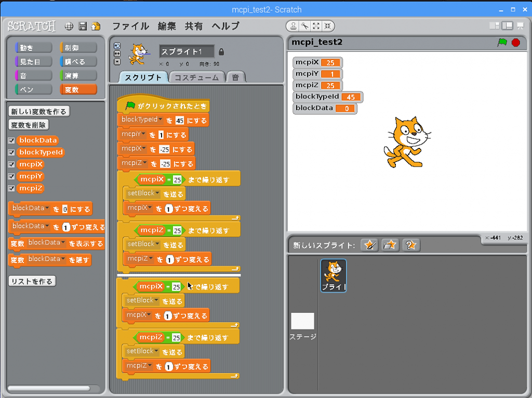Select the grow sprite tool

(316, 26)
